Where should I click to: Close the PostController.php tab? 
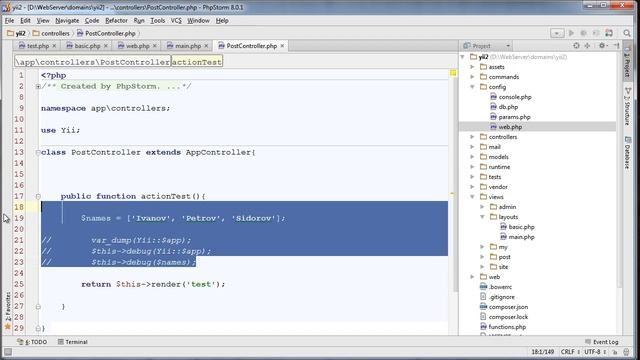pos(282,46)
